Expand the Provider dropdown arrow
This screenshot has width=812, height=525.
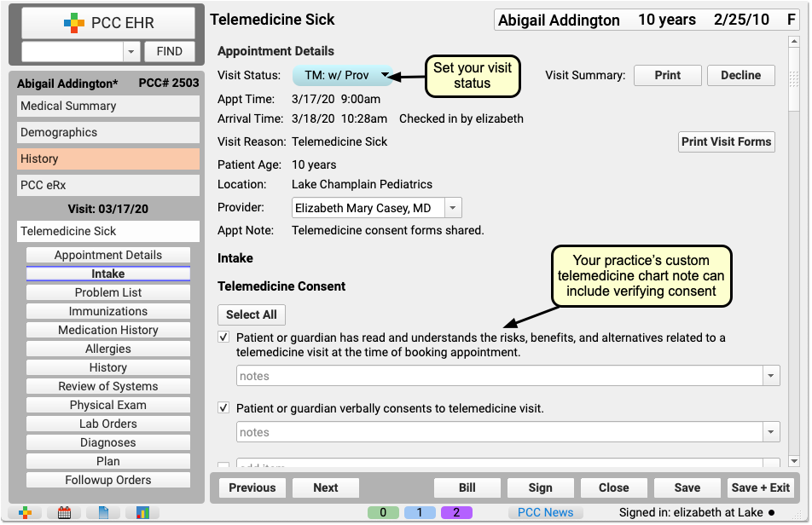(x=453, y=208)
